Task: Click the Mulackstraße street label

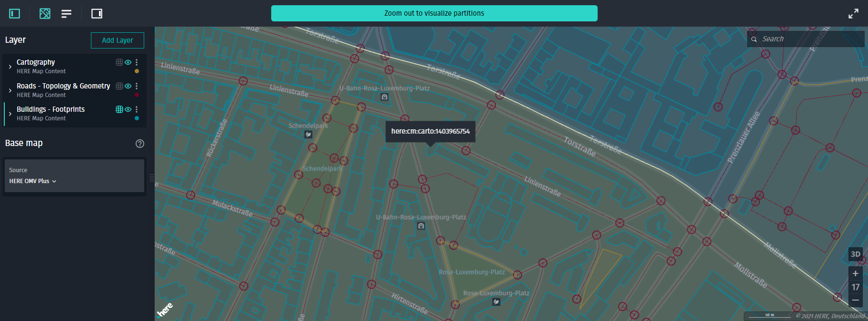Action: tap(232, 208)
